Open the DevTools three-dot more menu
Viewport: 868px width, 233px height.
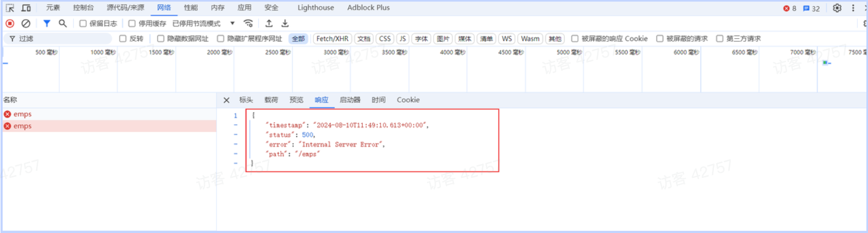click(x=853, y=8)
